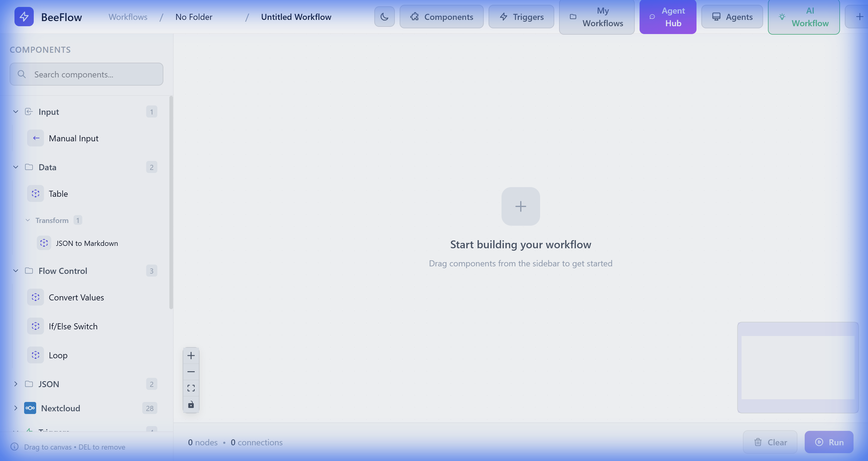This screenshot has width=868, height=461.
Task: Click the Run button
Action: click(829, 442)
